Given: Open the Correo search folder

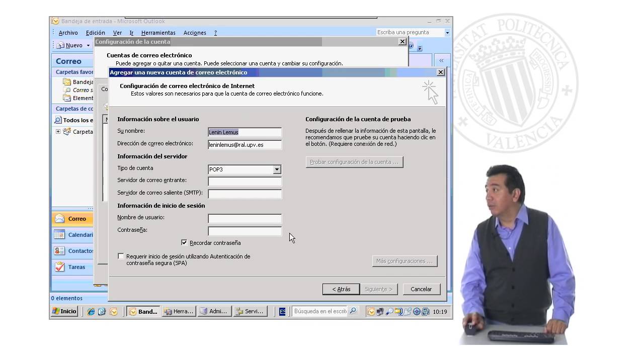Looking at the screenshot, I should point(78,90).
